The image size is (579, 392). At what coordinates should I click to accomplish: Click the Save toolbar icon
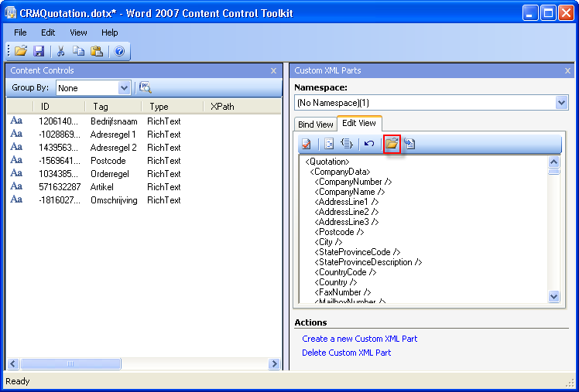(39, 51)
